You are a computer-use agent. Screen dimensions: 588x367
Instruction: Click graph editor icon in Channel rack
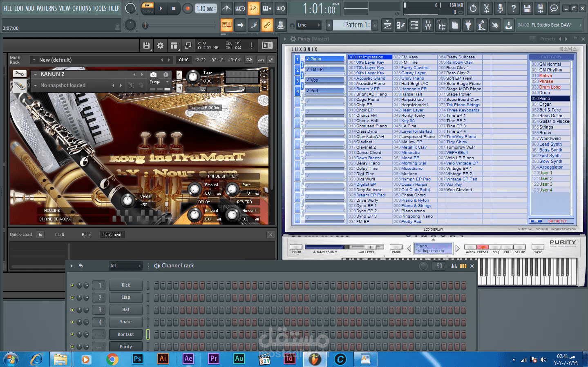pos(454,266)
